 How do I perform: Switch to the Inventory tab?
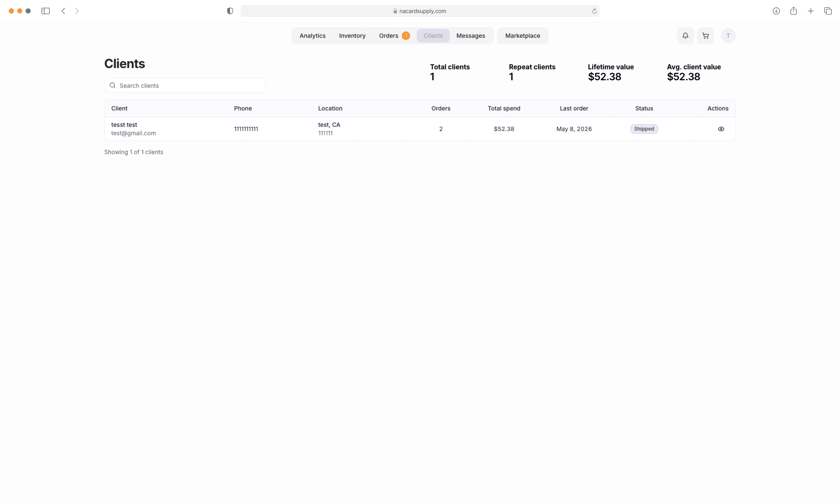pos(352,36)
